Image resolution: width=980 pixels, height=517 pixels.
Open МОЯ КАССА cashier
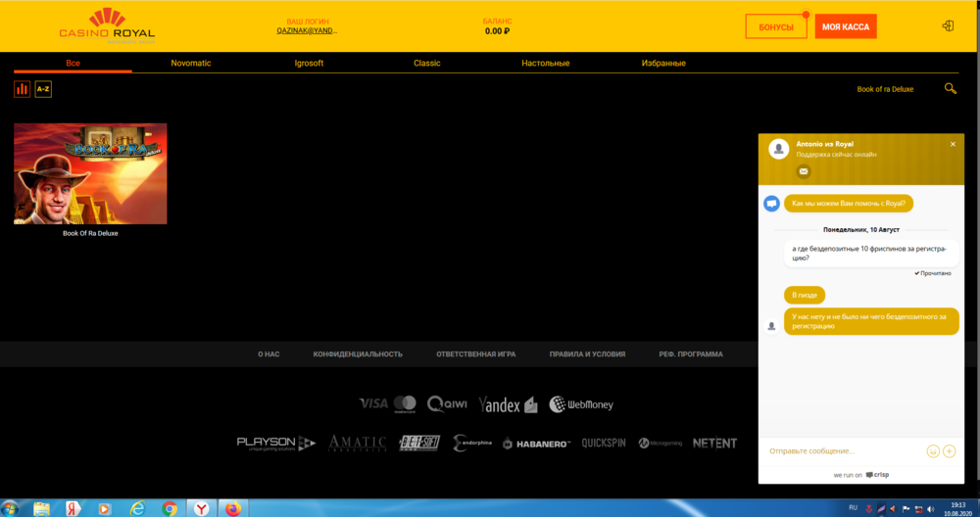[846, 26]
